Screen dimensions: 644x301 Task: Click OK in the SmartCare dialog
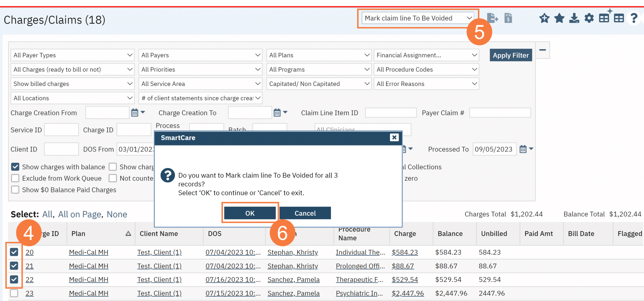pyautogui.click(x=250, y=213)
